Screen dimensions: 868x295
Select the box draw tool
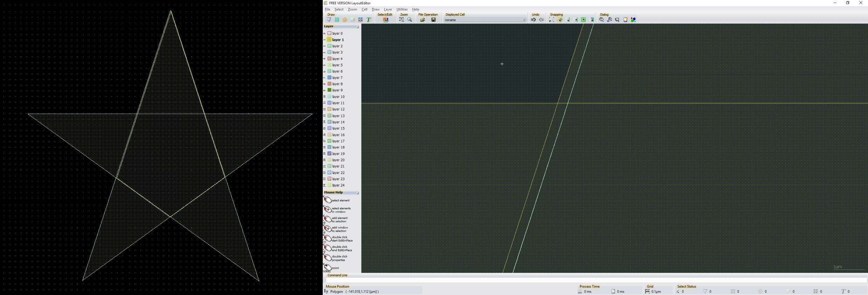[x=337, y=20]
